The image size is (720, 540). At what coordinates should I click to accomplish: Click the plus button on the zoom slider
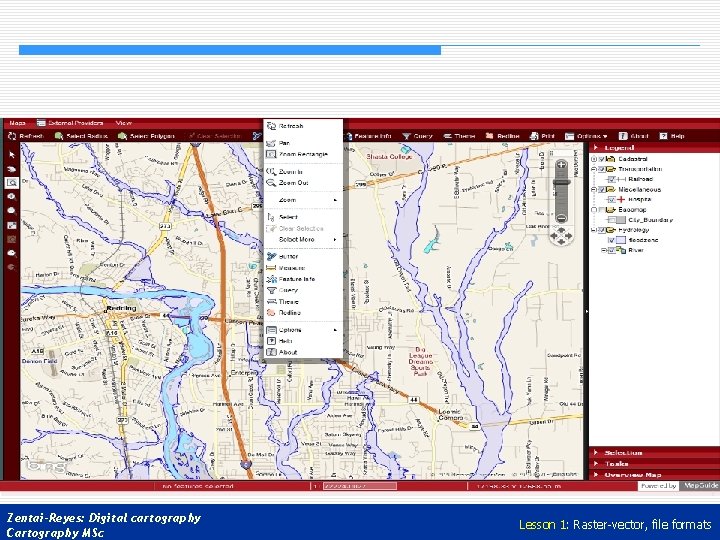point(561,165)
